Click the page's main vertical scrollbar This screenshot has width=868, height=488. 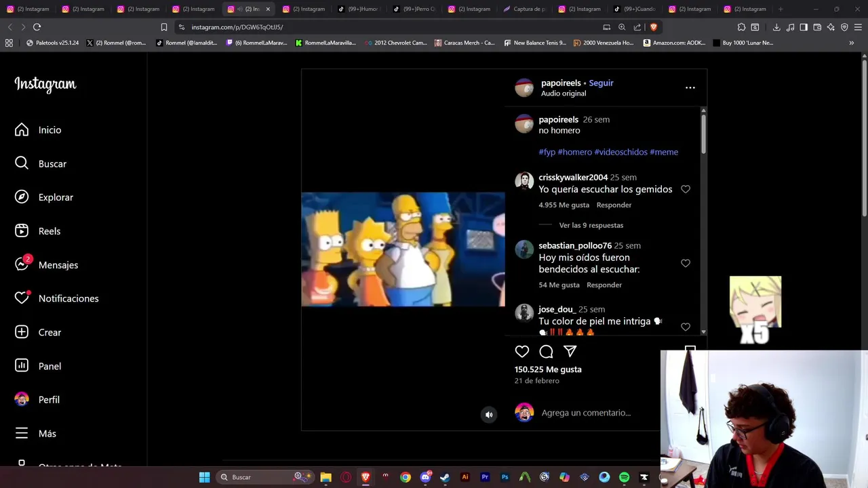point(864,139)
